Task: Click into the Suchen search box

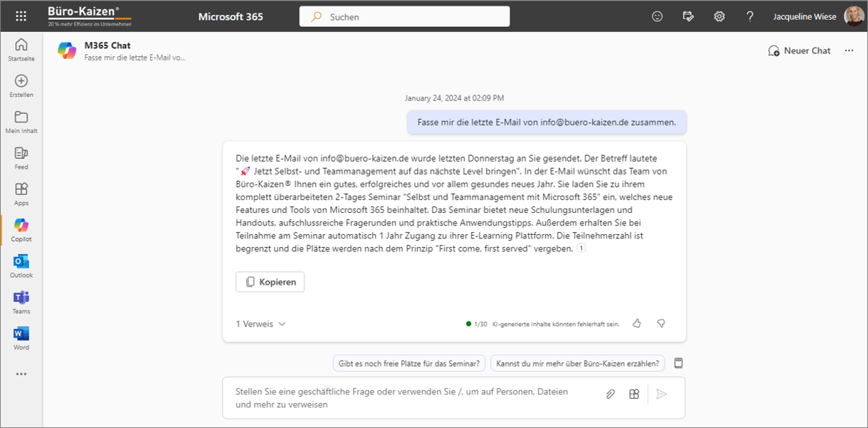Action: 404,16
